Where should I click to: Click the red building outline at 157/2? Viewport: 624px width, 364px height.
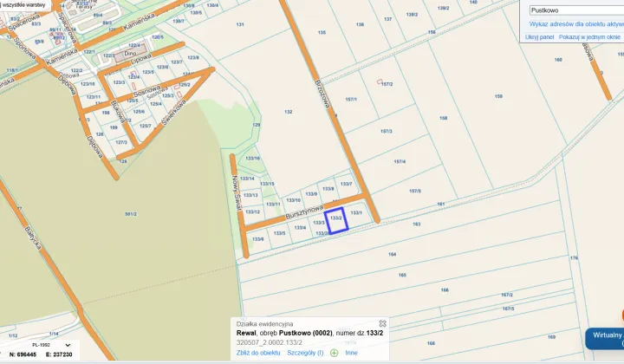[380, 81]
